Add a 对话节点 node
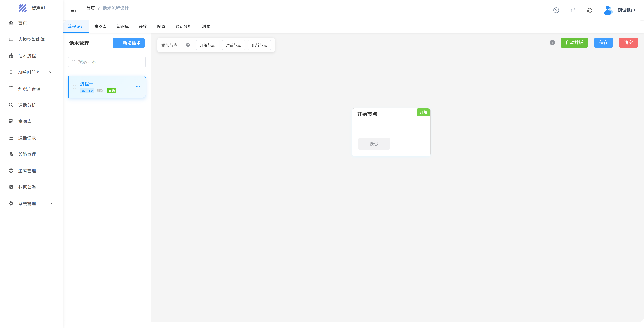This screenshot has width=644, height=328. pos(233,45)
